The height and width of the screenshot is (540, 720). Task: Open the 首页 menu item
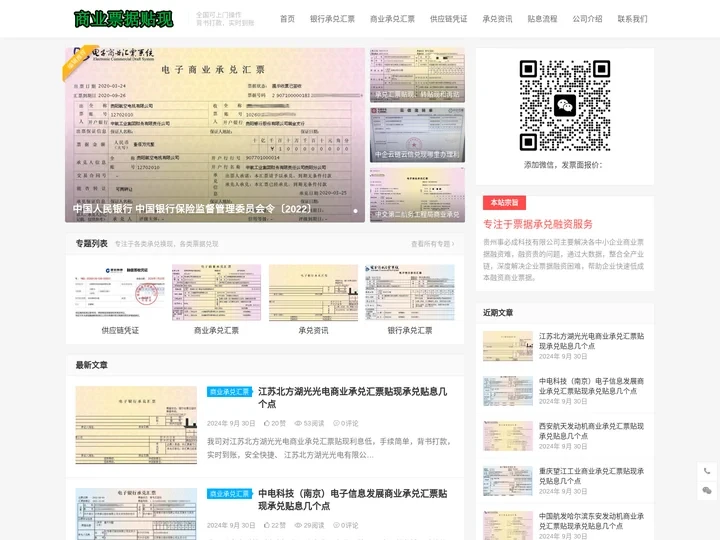point(287,19)
